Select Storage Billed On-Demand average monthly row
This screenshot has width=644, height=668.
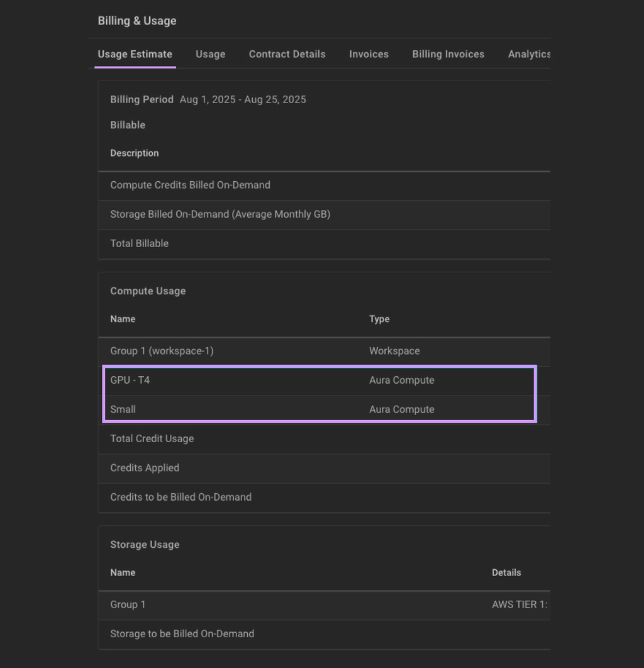click(220, 214)
